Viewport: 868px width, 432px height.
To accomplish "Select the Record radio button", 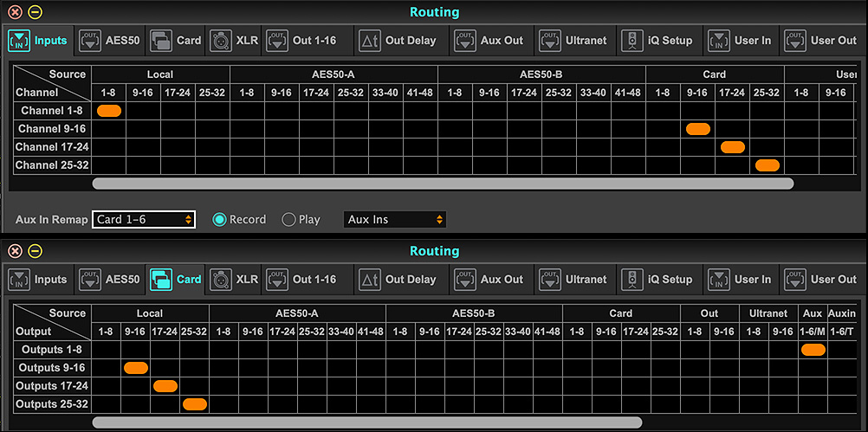I will pyautogui.click(x=220, y=220).
